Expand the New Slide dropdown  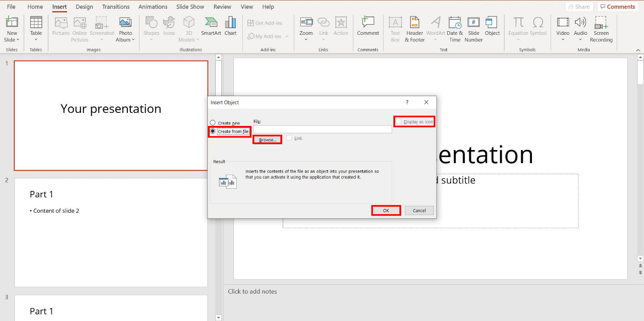point(12,40)
